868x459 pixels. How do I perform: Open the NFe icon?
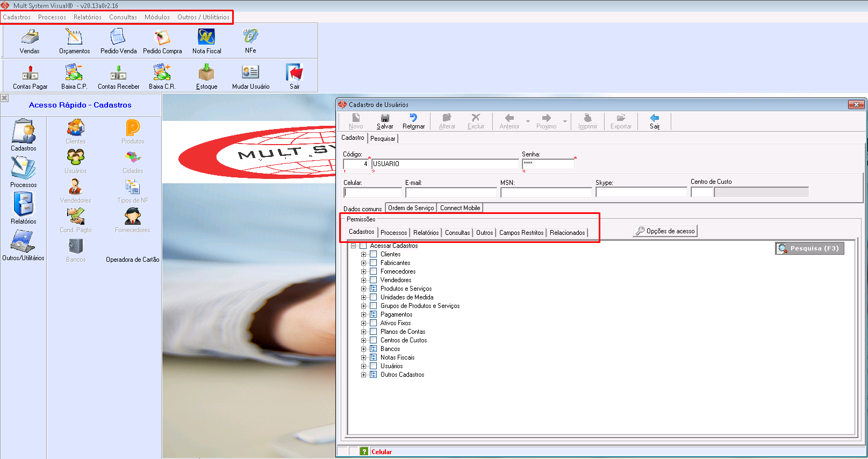pyautogui.click(x=250, y=41)
